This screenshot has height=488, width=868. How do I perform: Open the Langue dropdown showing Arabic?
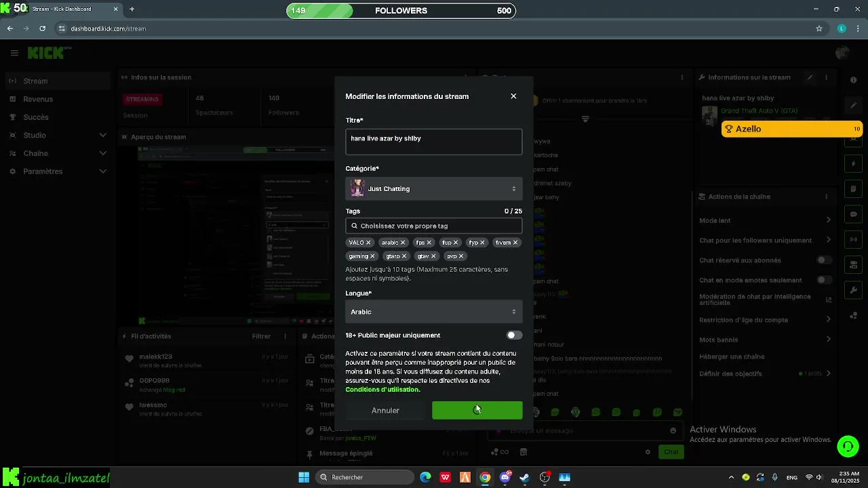tap(434, 312)
